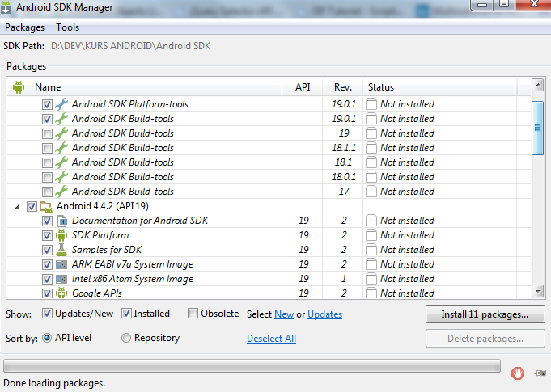Click the Android 4.4.2 folder icon
The height and width of the screenshot is (392, 551).
[46, 206]
